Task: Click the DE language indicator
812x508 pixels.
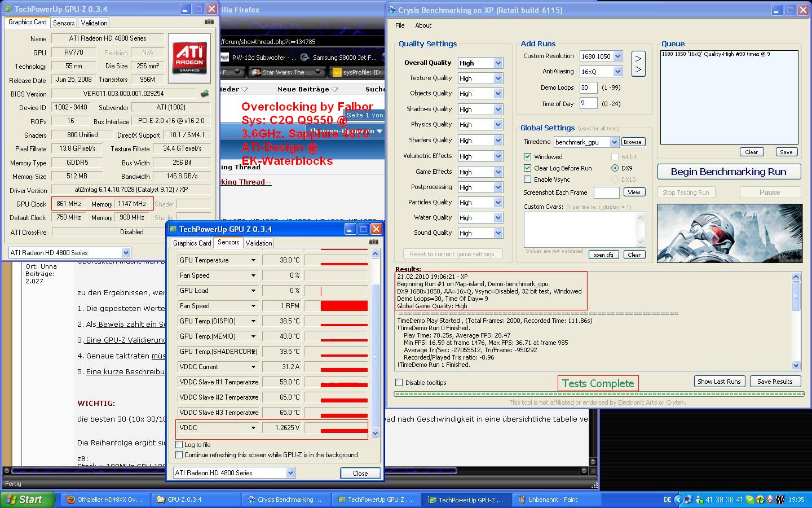Action: 668,500
